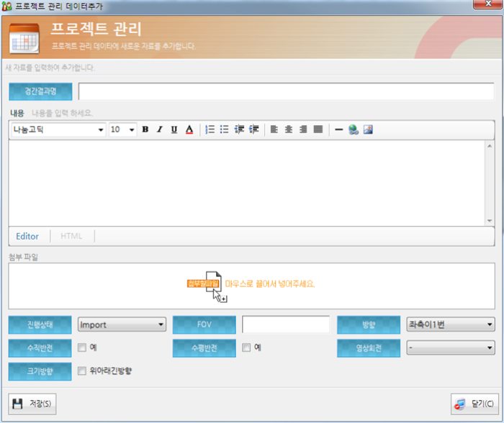Switch to the Editor tab
Viewport: 504px width, 423px height.
coord(27,236)
